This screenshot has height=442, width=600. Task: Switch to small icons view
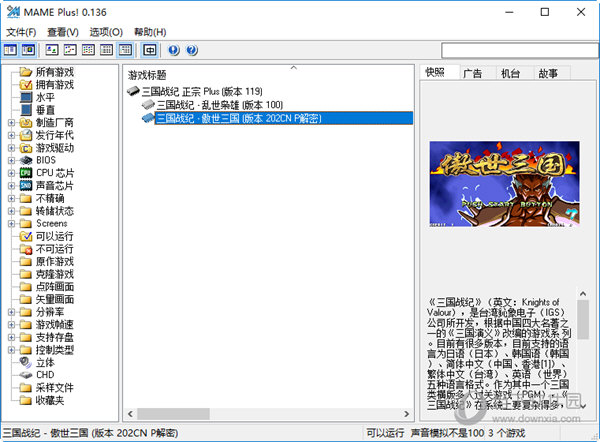tap(70, 50)
